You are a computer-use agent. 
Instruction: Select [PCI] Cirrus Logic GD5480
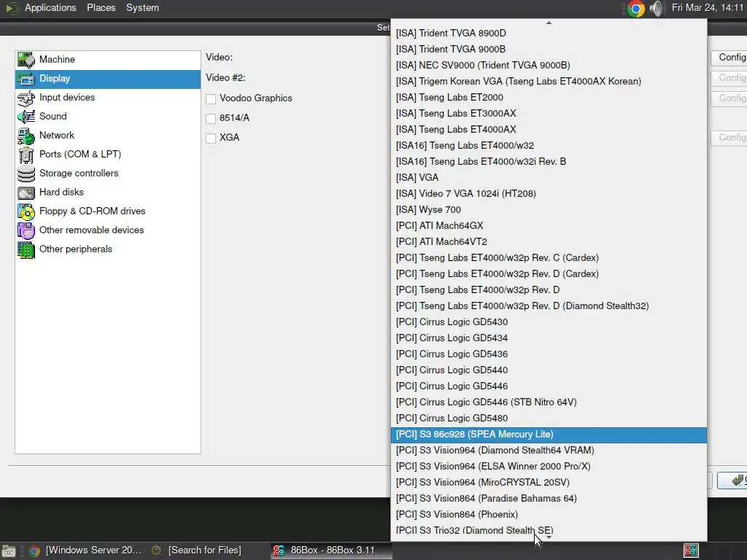point(549,419)
